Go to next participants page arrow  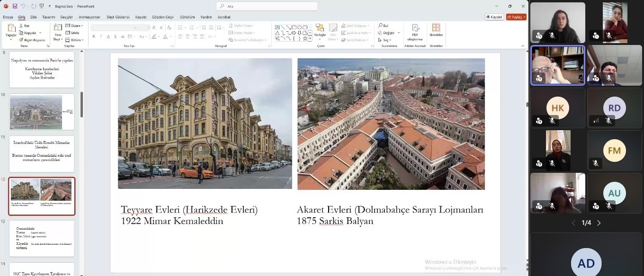(599, 223)
